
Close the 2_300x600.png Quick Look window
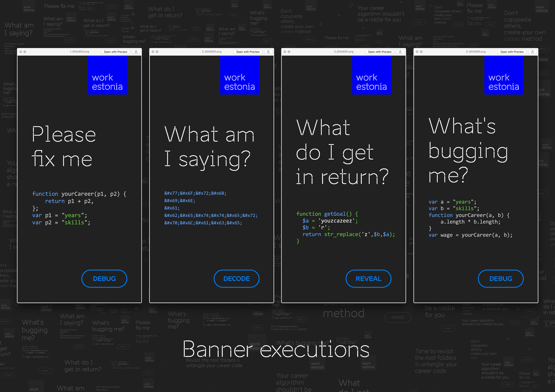pyautogui.click(x=153, y=52)
